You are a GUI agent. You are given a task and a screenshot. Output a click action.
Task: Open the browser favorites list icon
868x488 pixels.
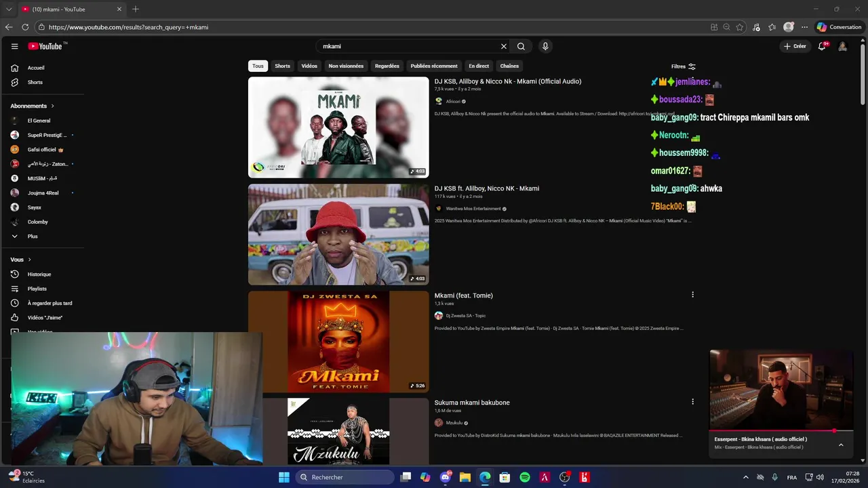(772, 27)
